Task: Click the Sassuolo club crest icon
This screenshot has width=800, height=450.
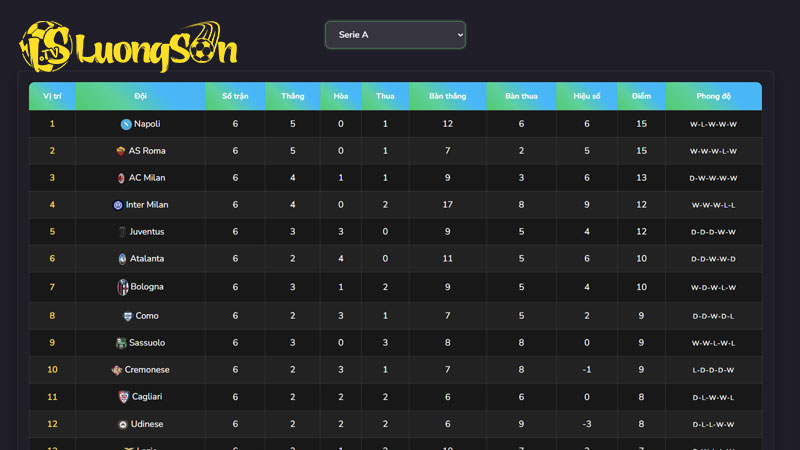Action: tap(121, 343)
